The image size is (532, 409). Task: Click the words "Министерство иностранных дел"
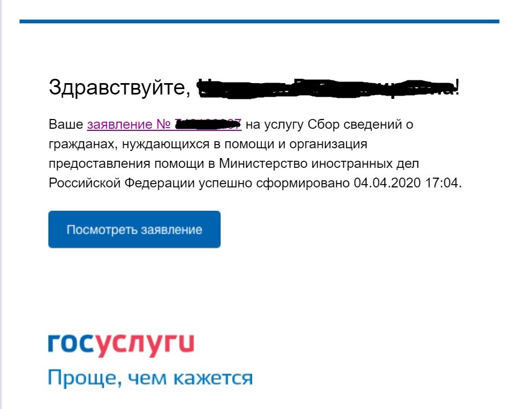point(319,163)
